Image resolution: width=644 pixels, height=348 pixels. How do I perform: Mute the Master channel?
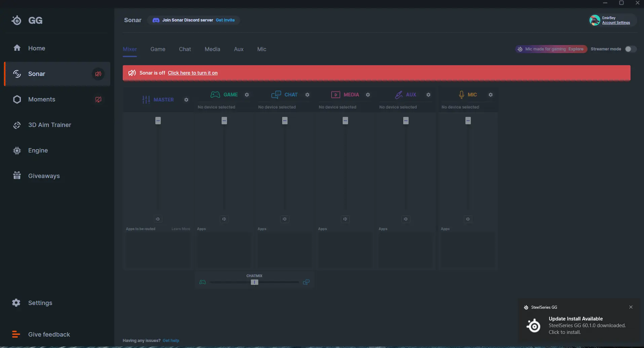pos(158,219)
